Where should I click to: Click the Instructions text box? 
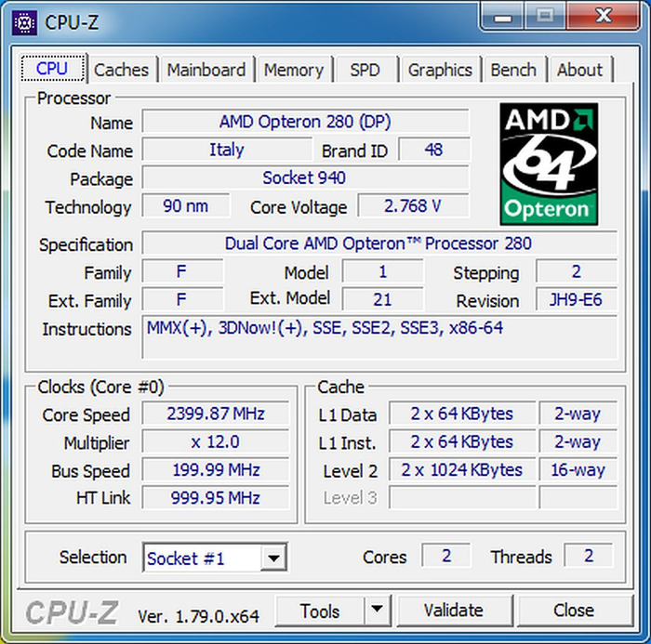coord(379,336)
